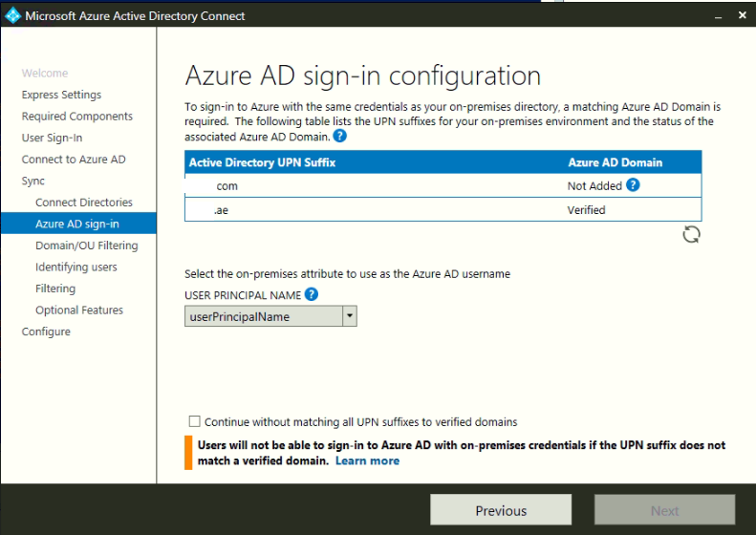Close the Azure AD Connect window
Viewport: 756px width, 535px height.
743,15
